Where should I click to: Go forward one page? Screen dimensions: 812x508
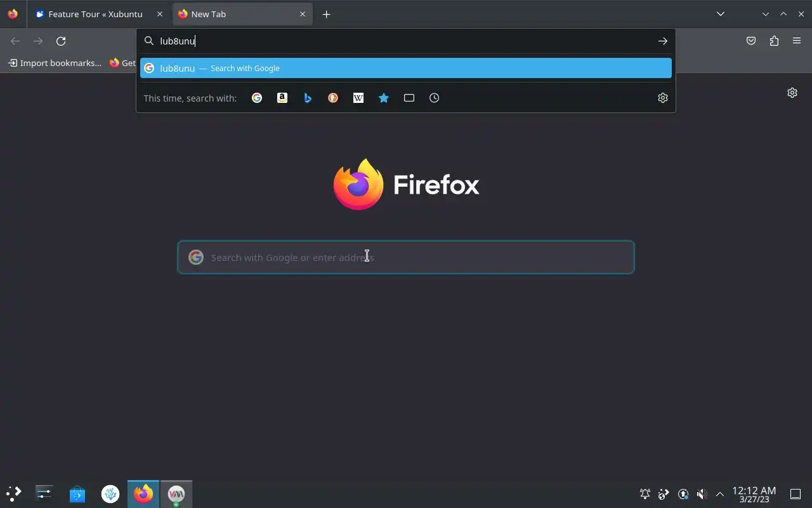[x=38, y=41]
